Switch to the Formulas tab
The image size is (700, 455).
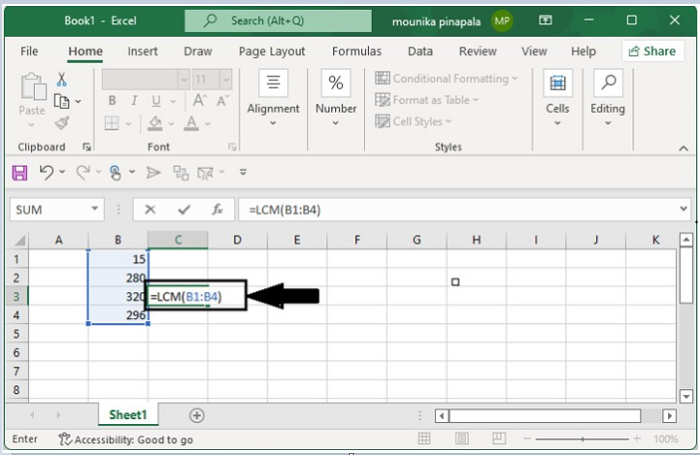[x=357, y=51]
